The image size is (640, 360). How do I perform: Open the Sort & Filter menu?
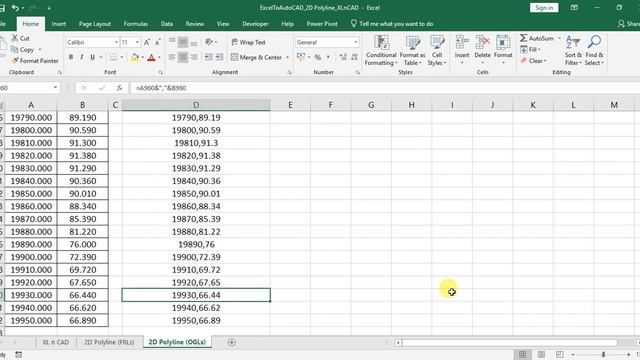573,51
